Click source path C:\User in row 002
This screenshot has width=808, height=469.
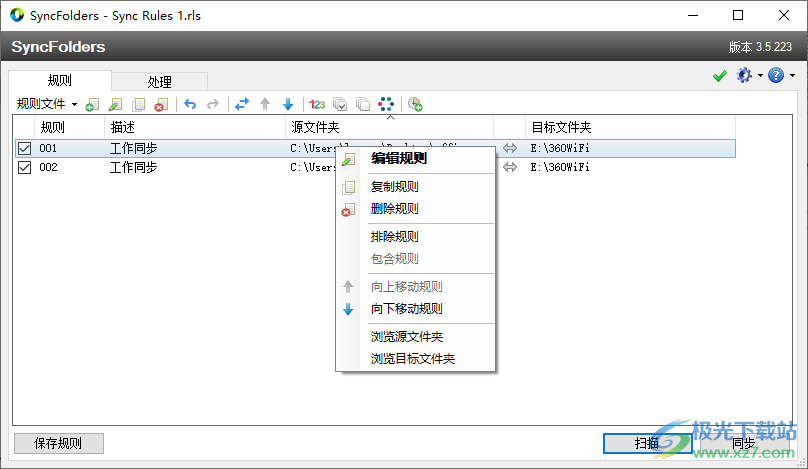(x=313, y=167)
